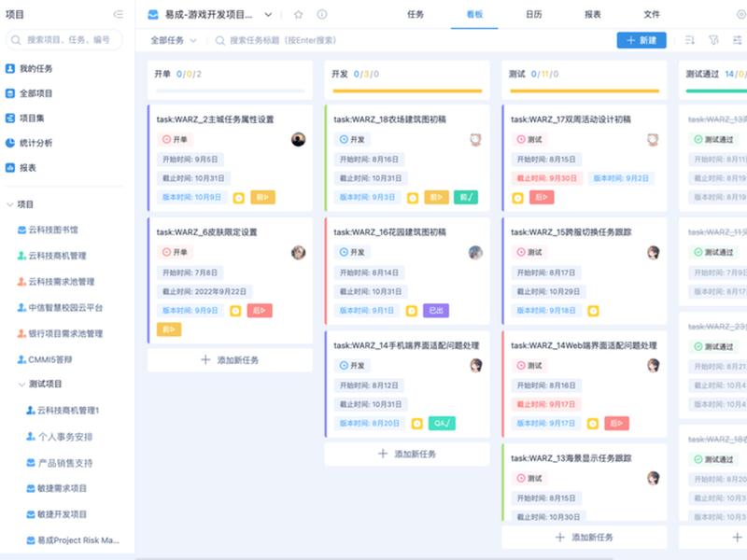Add new task in 测试 column
The image size is (747, 560).
click(585, 538)
